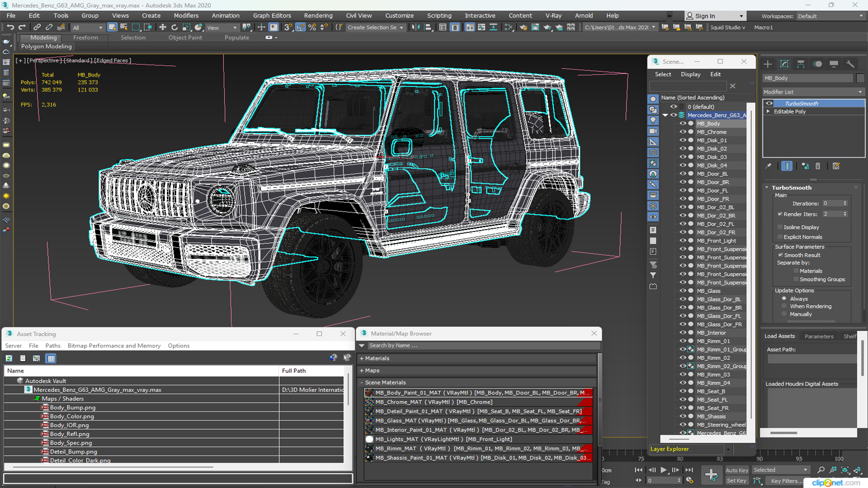This screenshot has height=488, width=868.
Task: Choose Select and Move tool
Action: pos(163,28)
